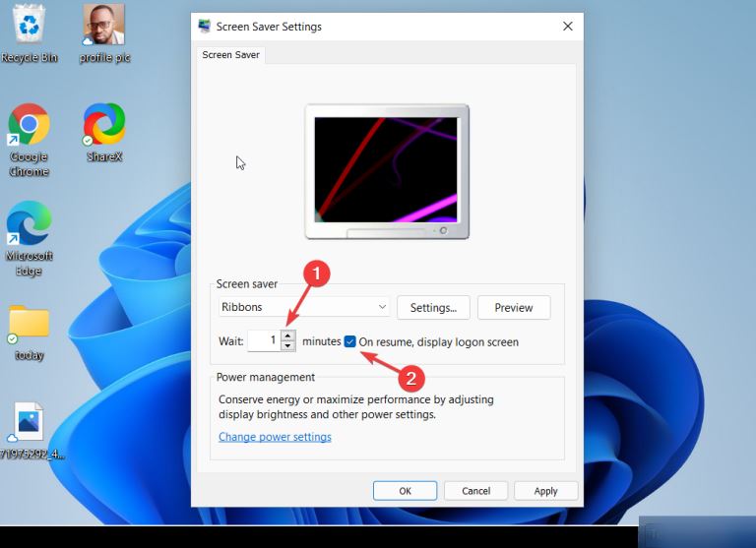Open screen saver Settings... button

pyautogui.click(x=433, y=308)
